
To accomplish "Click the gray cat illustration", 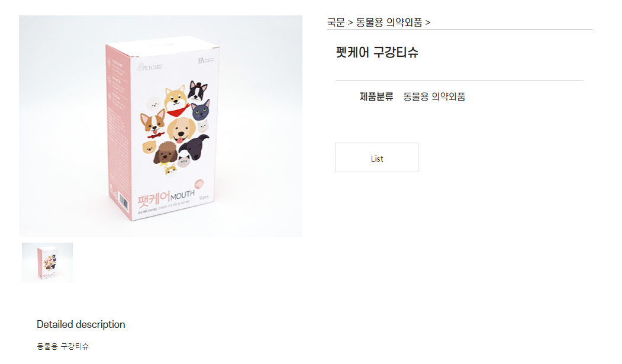I will pos(201,109).
